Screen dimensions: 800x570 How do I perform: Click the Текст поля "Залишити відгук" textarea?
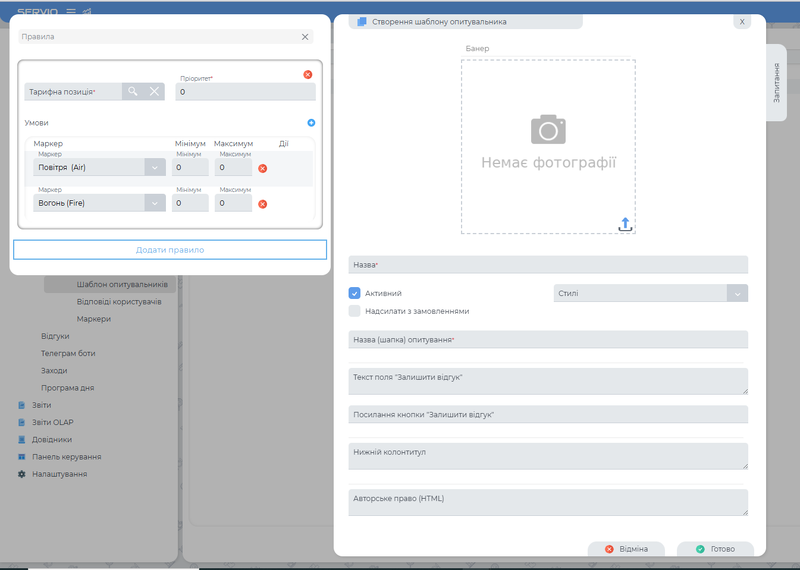point(548,381)
